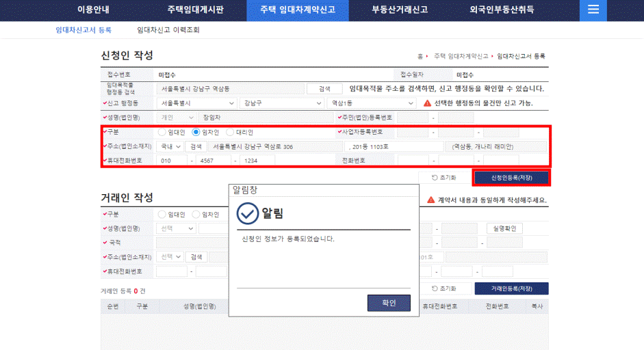Click detail address field 201동 1103호
The image size is (644, 350).
[x=394, y=146]
